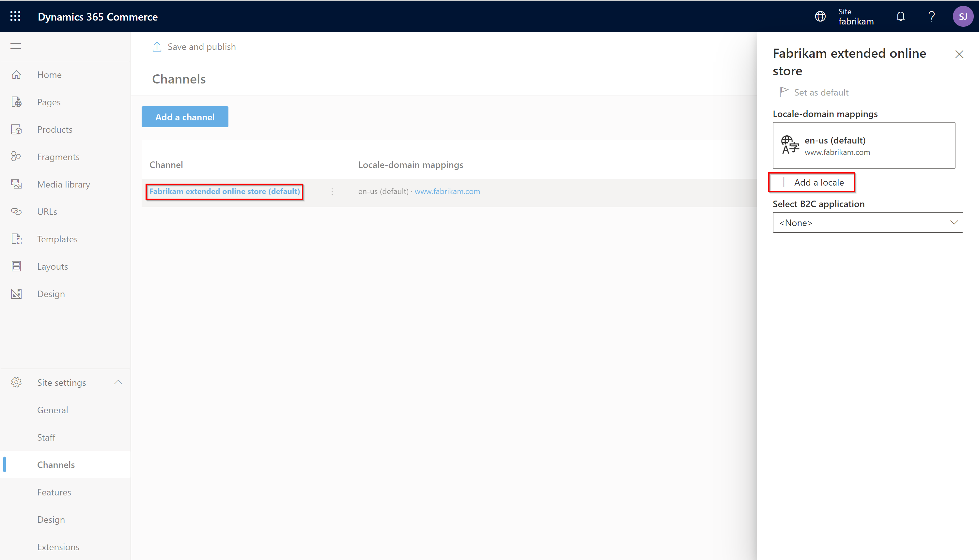
Task: Click the Home sidebar icon
Action: (18, 75)
